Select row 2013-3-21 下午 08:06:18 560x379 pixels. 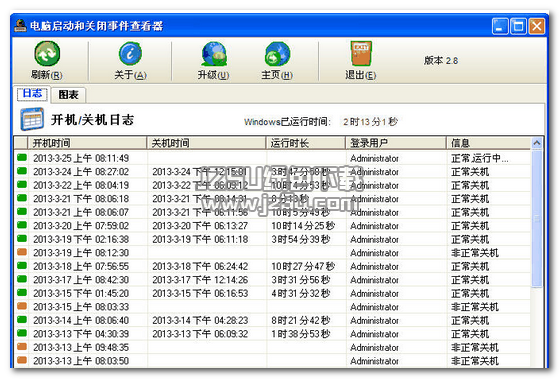[273, 199]
